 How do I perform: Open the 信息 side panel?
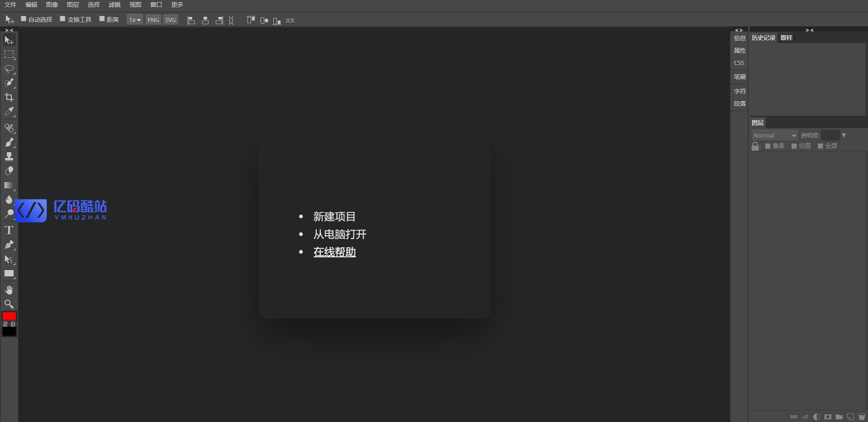click(740, 38)
